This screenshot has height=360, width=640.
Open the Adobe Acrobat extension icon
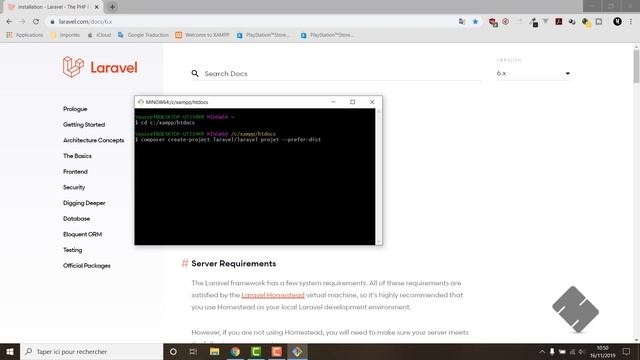[559, 22]
